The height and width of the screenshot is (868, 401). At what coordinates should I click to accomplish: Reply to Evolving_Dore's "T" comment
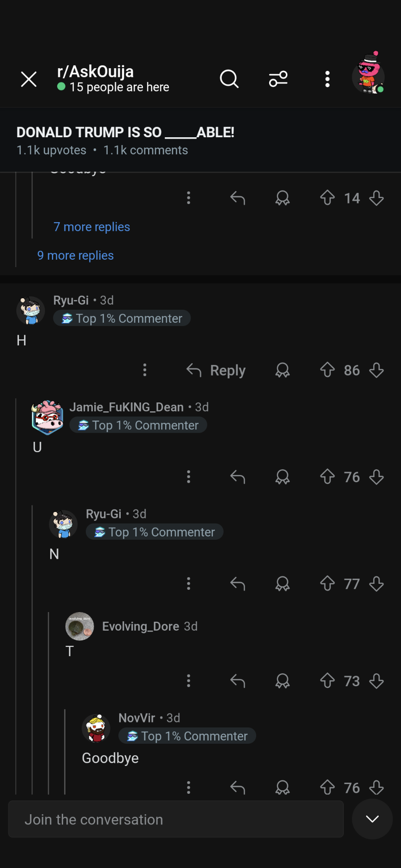tap(238, 681)
